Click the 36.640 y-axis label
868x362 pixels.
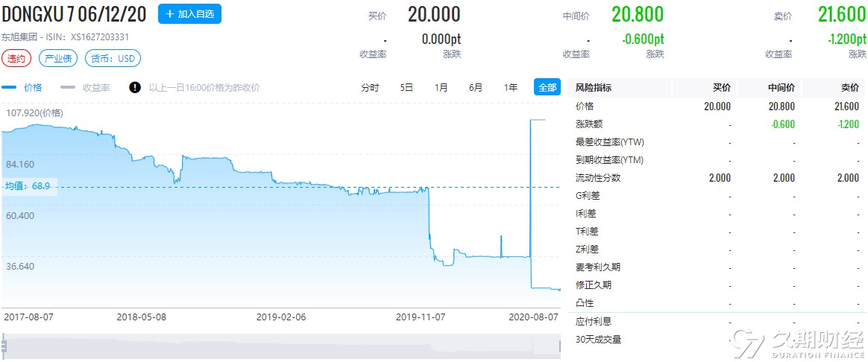(x=20, y=266)
